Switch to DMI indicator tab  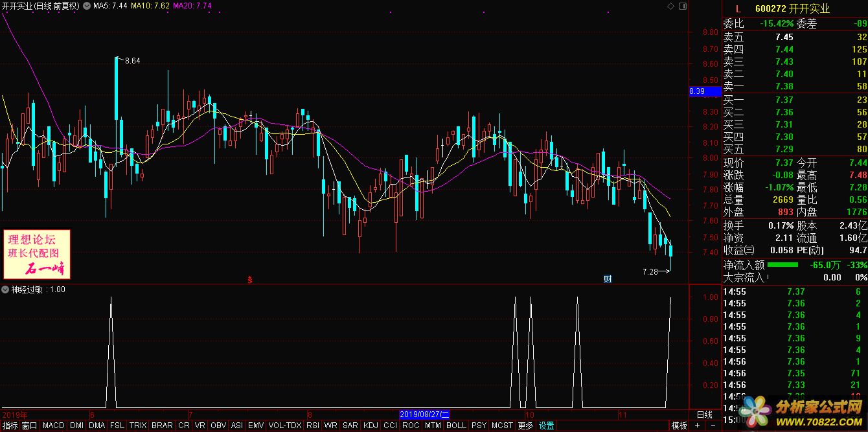(77, 426)
